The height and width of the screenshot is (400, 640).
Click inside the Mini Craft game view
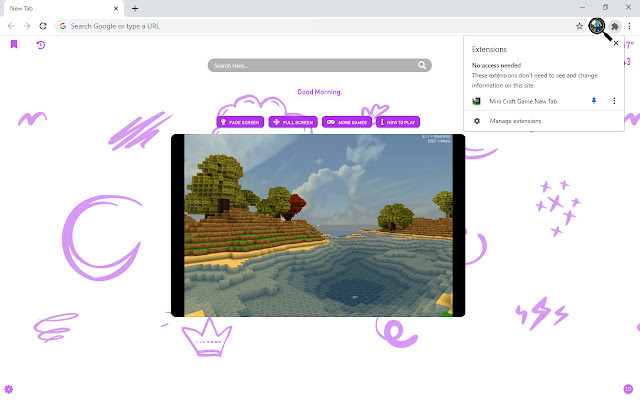(x=318, y=225)
